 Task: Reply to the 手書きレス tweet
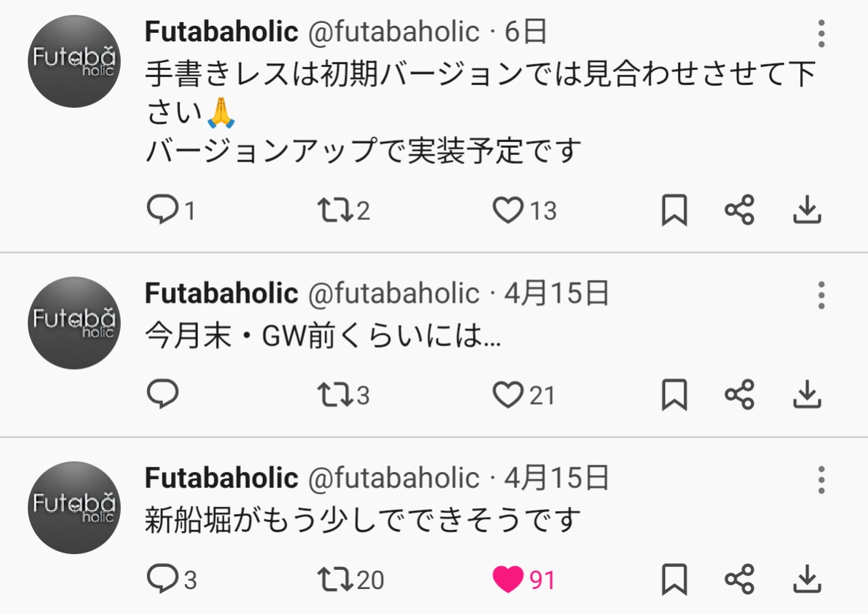pos(162,210)
